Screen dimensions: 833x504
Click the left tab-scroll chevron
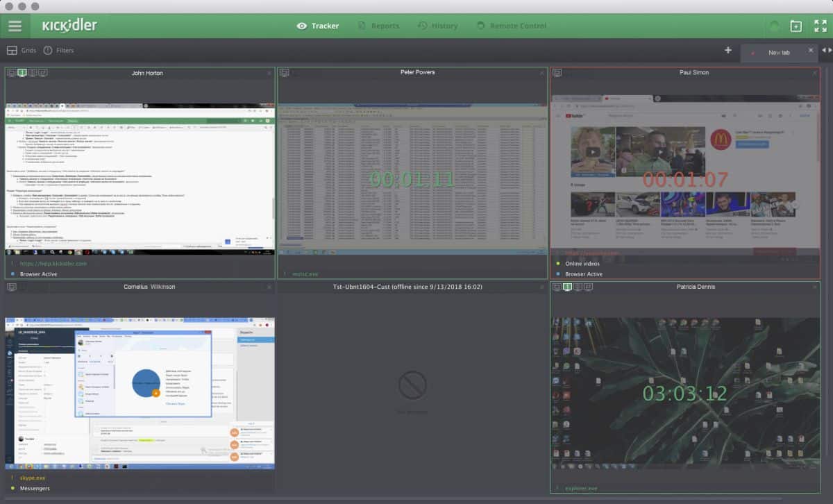click(823, 50)
